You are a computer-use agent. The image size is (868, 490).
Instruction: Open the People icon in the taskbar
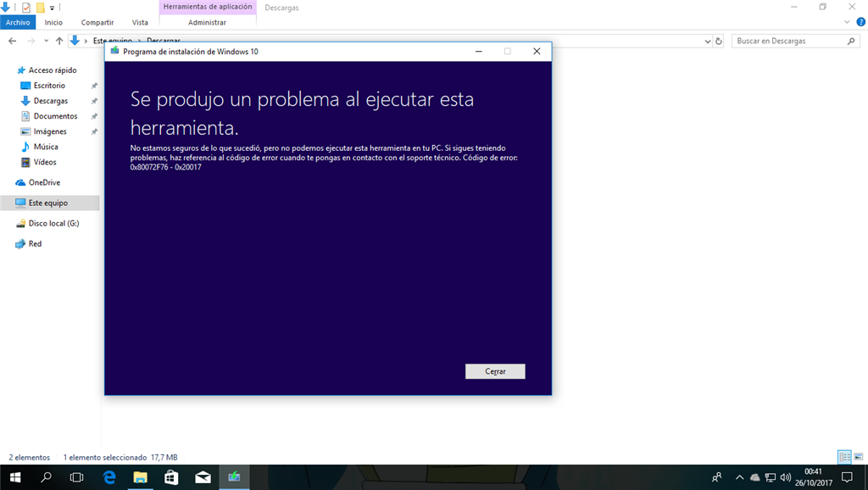[717, 476]
